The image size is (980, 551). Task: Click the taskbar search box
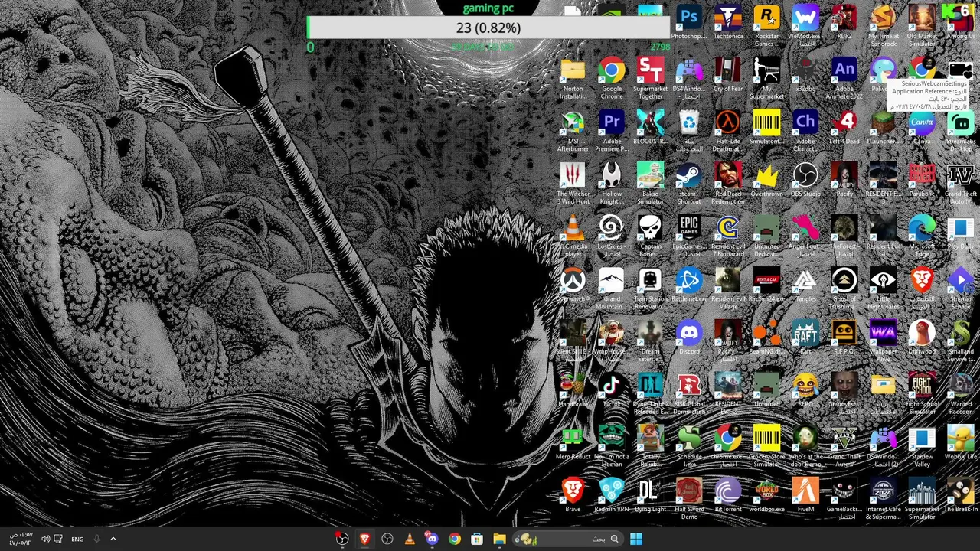[568, 539]
